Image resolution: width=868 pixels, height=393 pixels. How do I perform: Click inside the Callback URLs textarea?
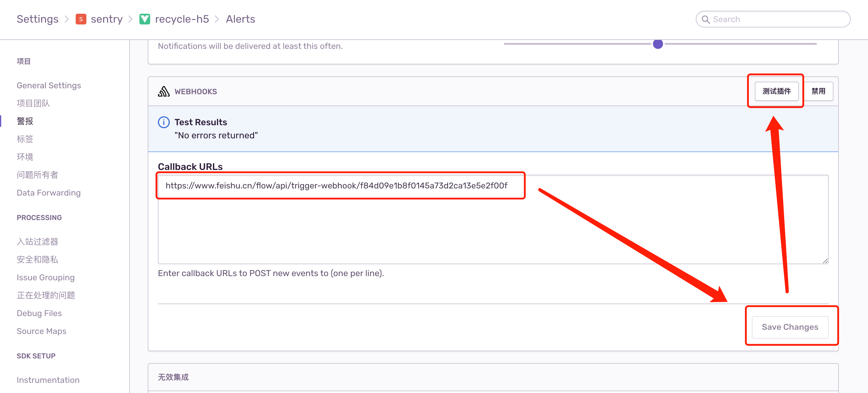tap(493, 229)
